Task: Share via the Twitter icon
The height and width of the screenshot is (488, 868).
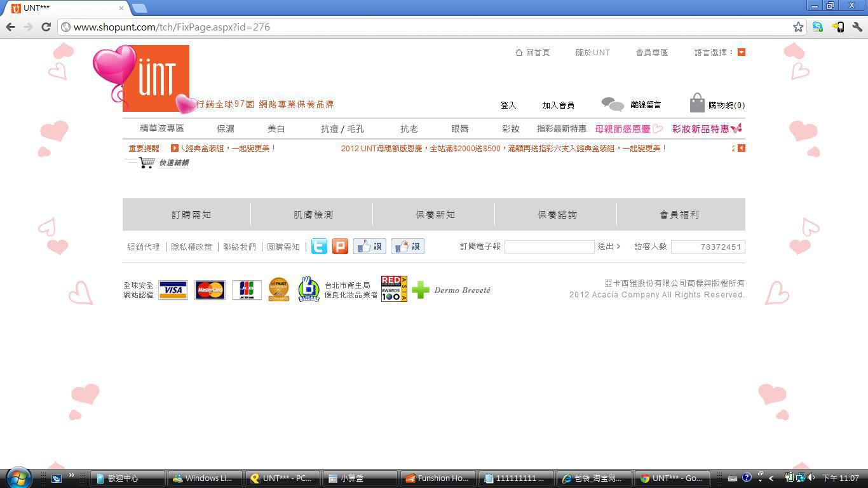Action: [319, 247]
